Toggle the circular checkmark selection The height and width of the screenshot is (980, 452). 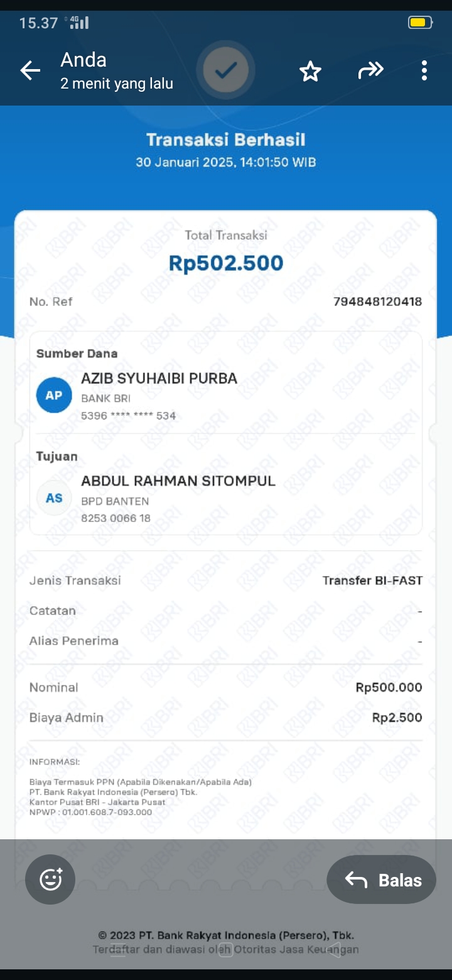pyautogui.click(x=225, y=70)
